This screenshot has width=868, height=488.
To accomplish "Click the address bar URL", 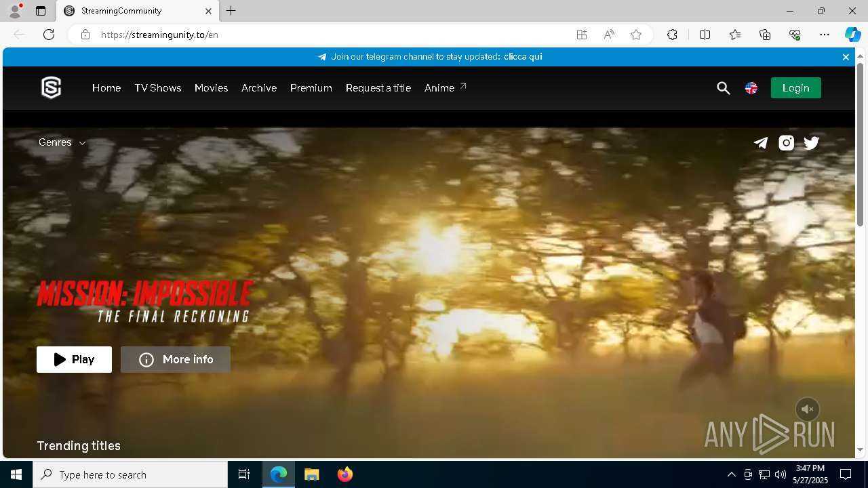I will click(x=159, y=35).
